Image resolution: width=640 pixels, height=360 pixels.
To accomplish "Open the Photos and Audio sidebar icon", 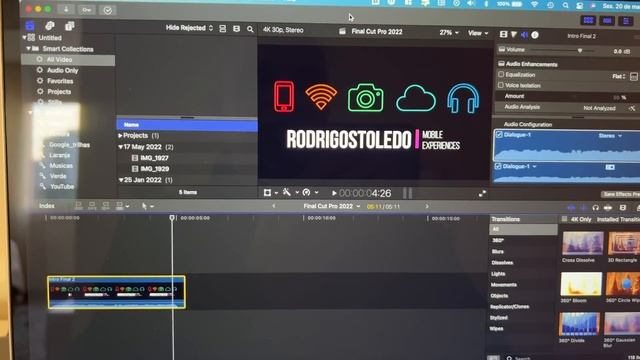I will coord(50,26).
